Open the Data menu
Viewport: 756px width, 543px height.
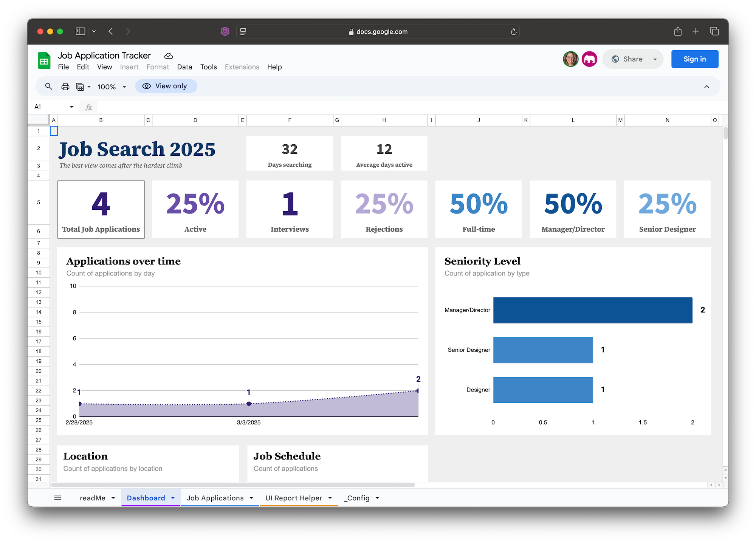point(184,67)
